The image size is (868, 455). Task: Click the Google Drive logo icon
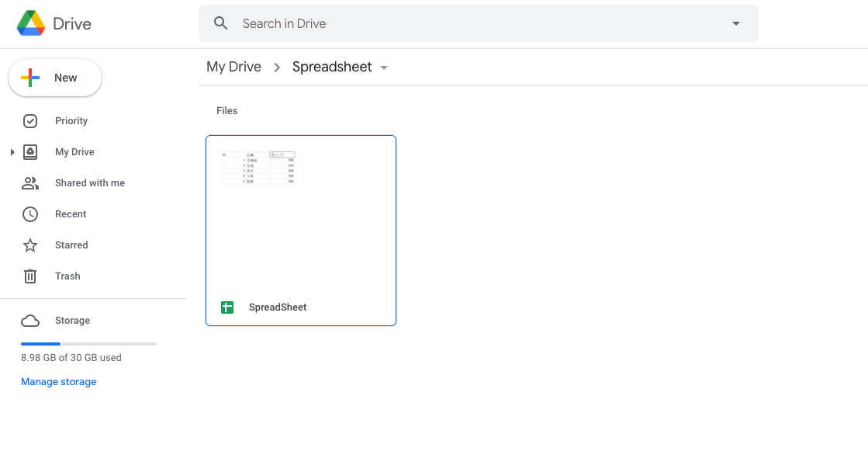point(31,23)
